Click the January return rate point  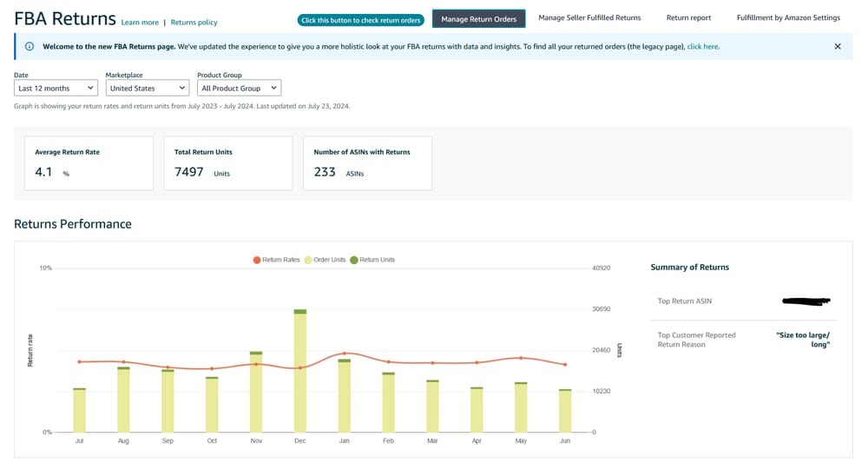pyautogui.click(x=345, y=354)
